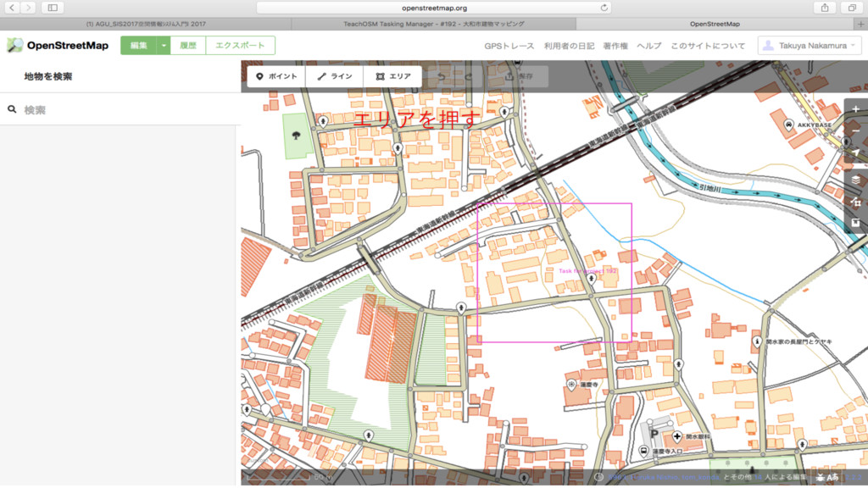Open the background layers panel
The width and height of the screenshot is (868, 488).
[x=855, y=180]
